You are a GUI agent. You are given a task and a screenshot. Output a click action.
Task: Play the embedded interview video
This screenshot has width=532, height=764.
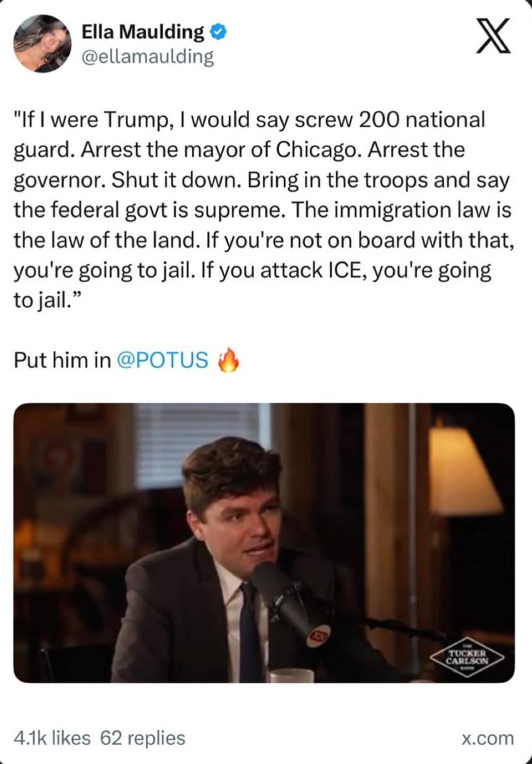pyautogui.click(x=264, y=543)
